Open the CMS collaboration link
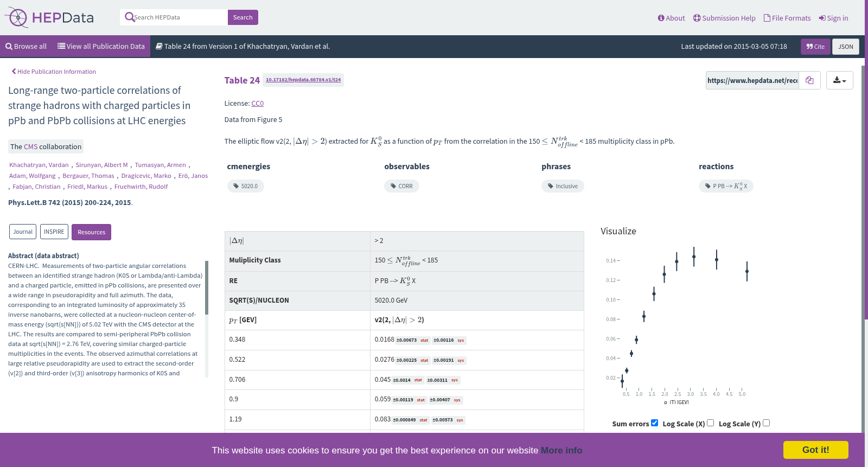Screen dimensions: 868x467 coord(31,146)
